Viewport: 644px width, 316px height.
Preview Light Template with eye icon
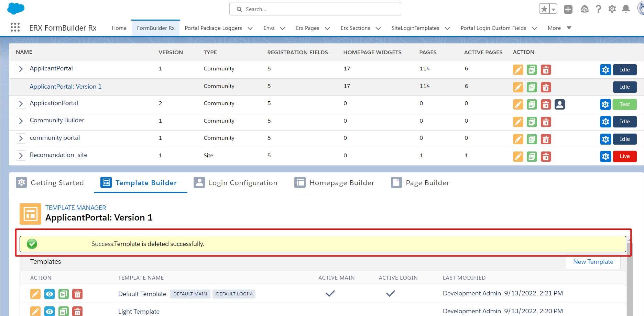coord(50,312)
